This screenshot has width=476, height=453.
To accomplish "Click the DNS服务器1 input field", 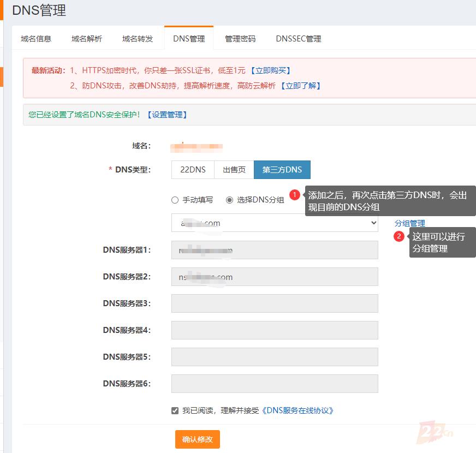I will click(x=274, y=250).
